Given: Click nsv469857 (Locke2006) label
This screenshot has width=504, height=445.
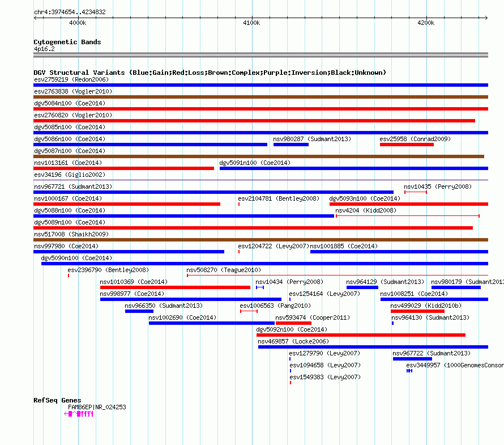Looking at the screenshot, I should click(293, 341).
